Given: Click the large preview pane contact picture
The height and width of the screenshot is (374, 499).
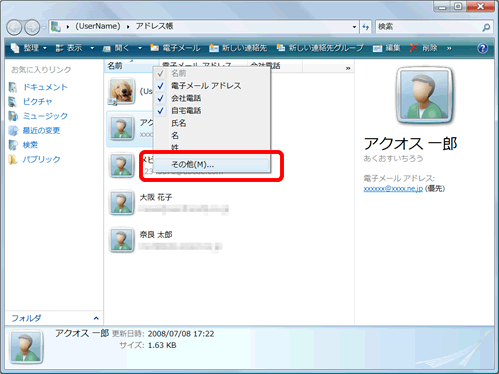Looking at the screenshot, I should (x=424, y=95).
